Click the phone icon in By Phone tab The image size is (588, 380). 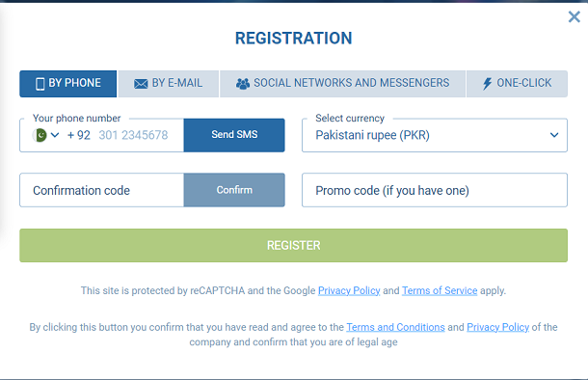tap(40, 84)
